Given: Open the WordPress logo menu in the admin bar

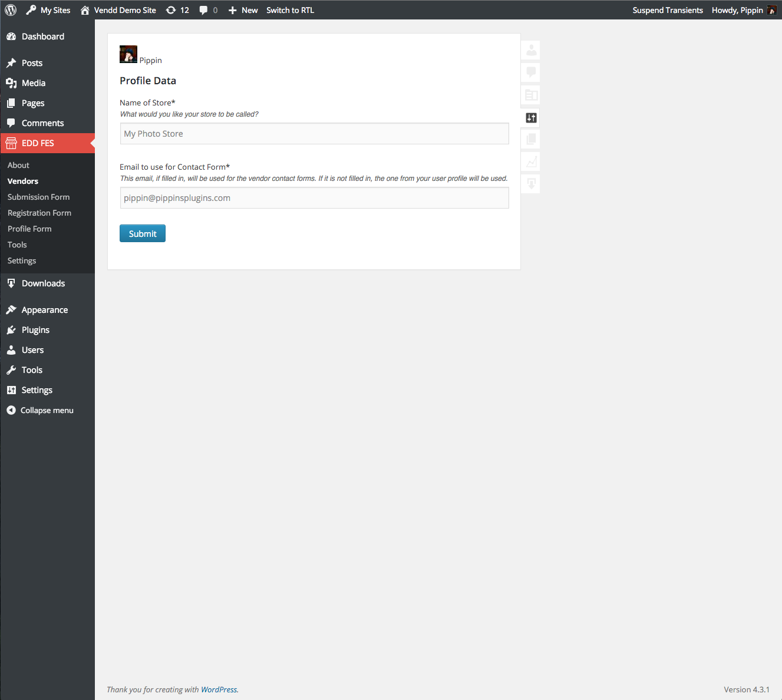Looking at the screenshot, I should tap(9, 9).
